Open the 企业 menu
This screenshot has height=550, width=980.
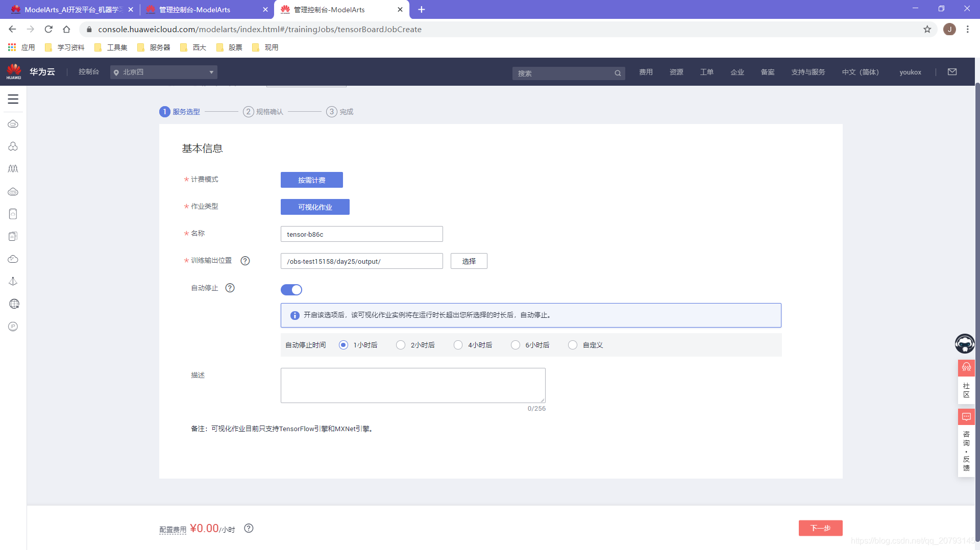click(x=737, y=72)
